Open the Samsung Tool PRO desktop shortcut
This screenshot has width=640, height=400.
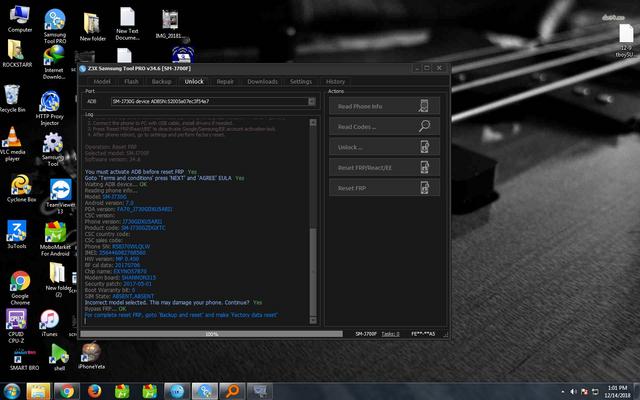(55, 26)
